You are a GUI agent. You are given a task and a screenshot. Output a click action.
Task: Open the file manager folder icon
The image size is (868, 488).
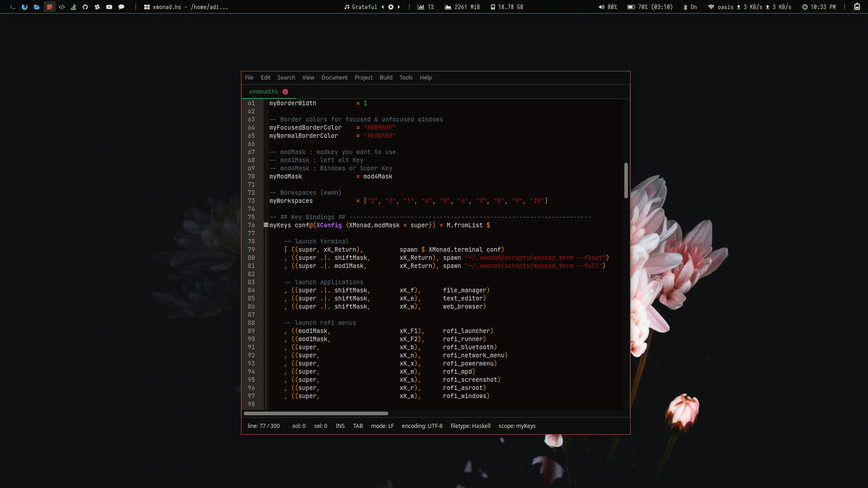(x=37, y=7)
